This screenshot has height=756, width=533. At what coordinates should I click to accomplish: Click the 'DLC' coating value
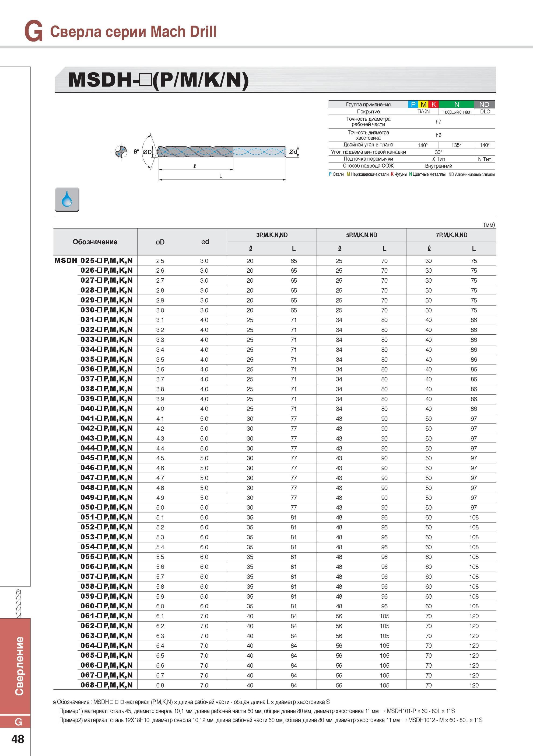tap(485, 112)
